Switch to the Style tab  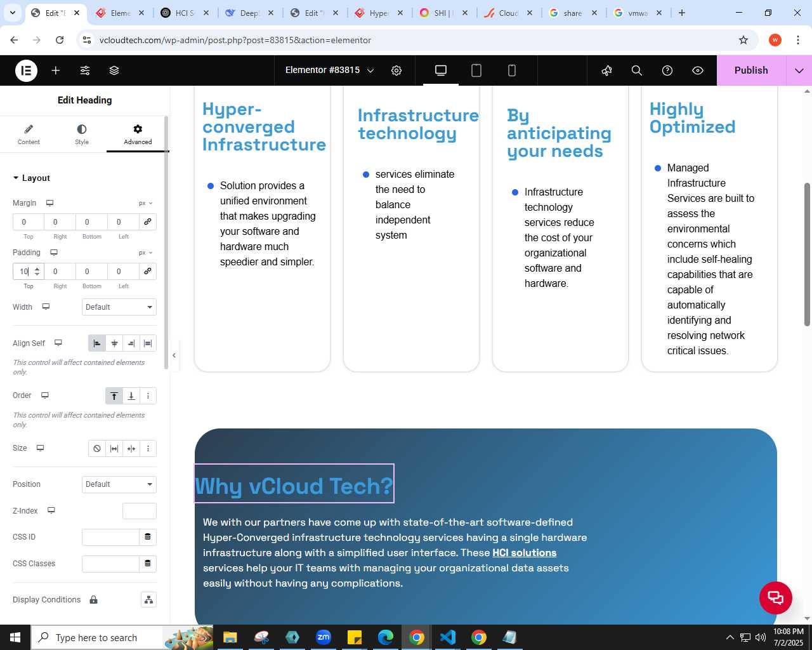(82, 135)
